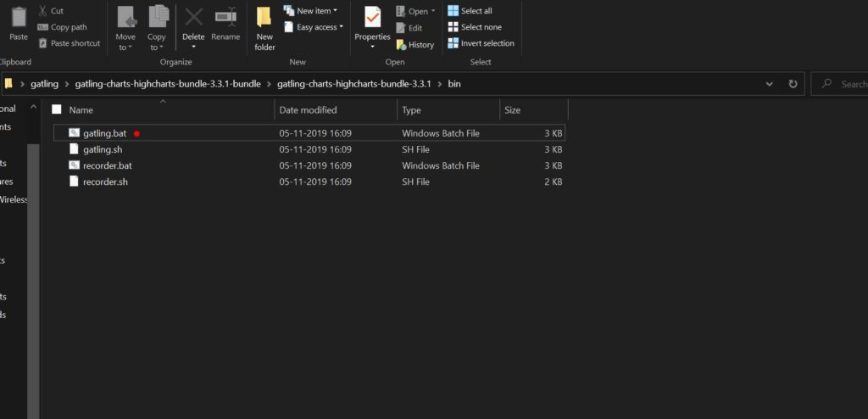Click the Edit ribbon button

pyautogui.click(x=409, y=28)
